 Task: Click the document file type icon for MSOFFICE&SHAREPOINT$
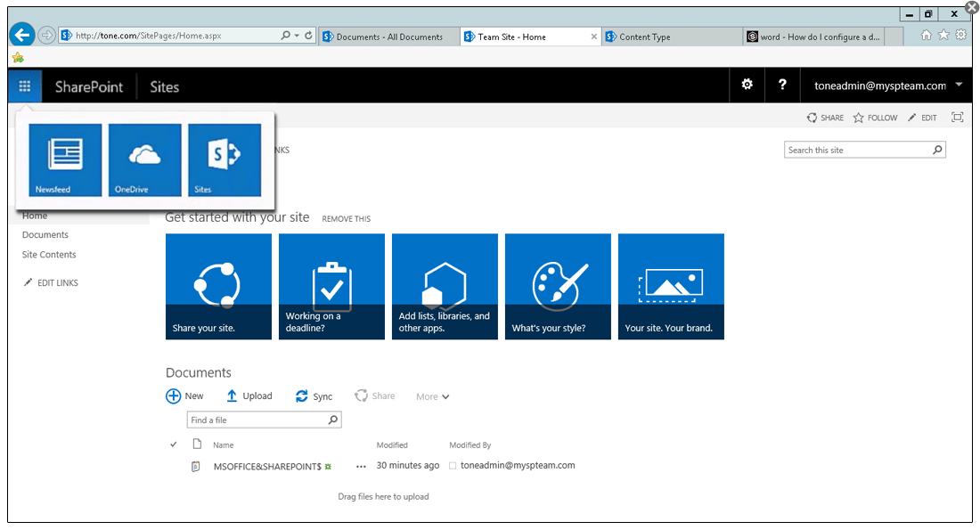point(196,466)
